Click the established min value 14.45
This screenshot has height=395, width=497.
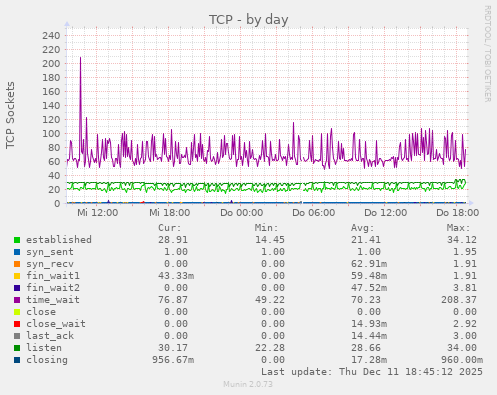(270, 240)
